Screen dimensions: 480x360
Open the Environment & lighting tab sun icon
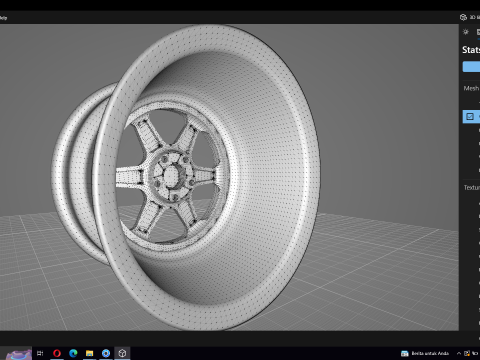tap(466, 32)
